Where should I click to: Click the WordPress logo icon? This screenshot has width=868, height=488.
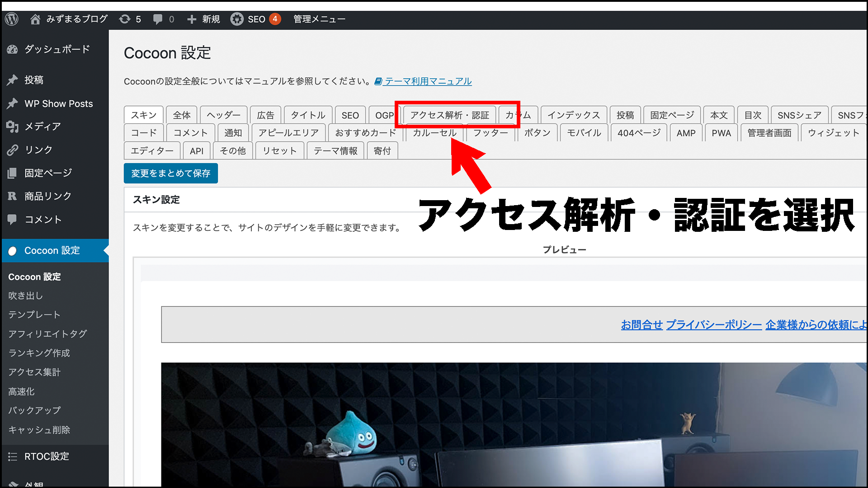point(12,19)
